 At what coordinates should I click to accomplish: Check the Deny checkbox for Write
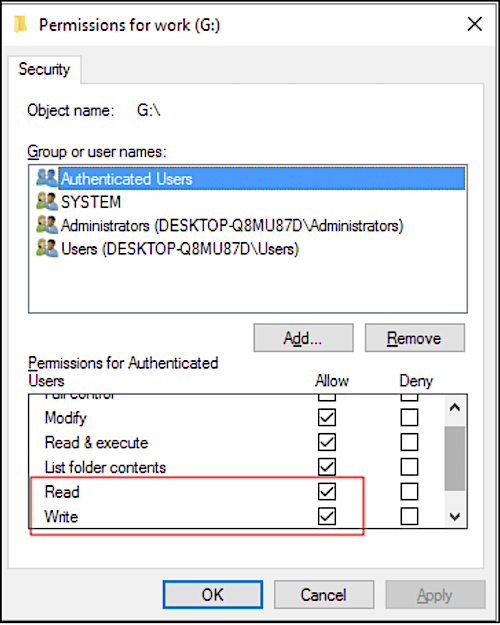click(409, 516)
